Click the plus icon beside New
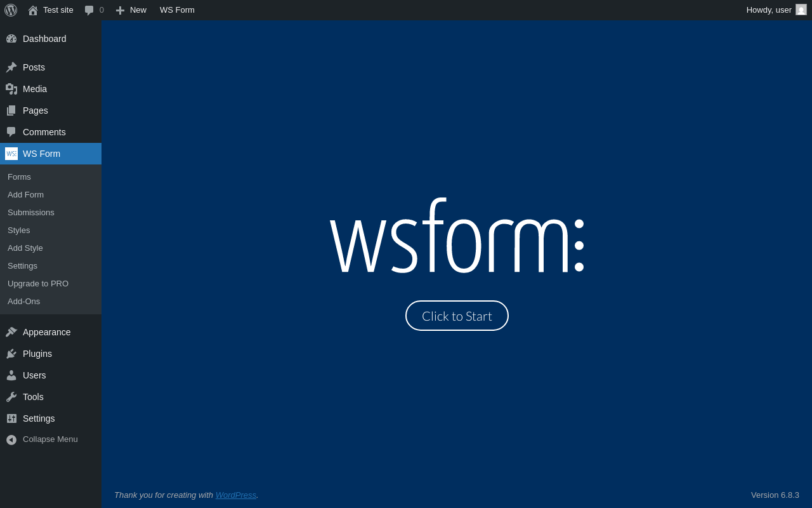Screen dimensions: 812x508 point(120,10)
